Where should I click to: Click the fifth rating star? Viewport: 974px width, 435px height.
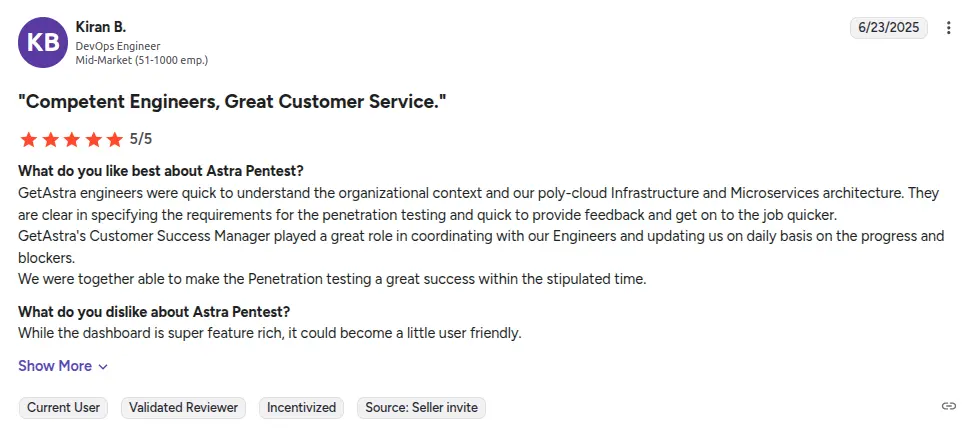pyautogui.click(x=114, y=139)
